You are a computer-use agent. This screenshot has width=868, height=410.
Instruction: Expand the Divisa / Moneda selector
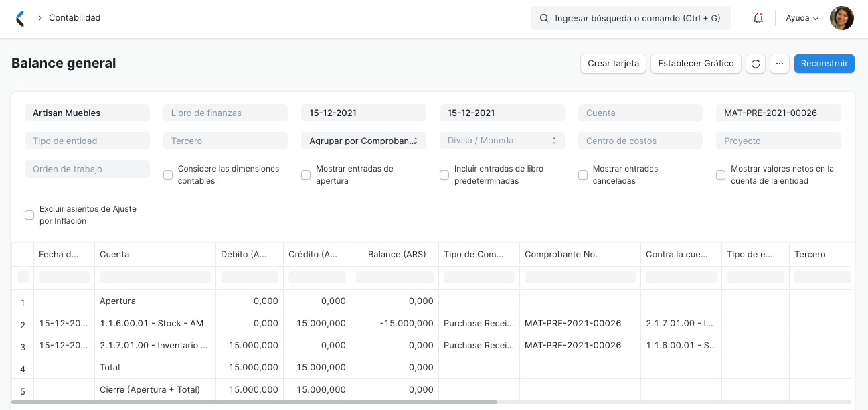click(x=502, y=140)
